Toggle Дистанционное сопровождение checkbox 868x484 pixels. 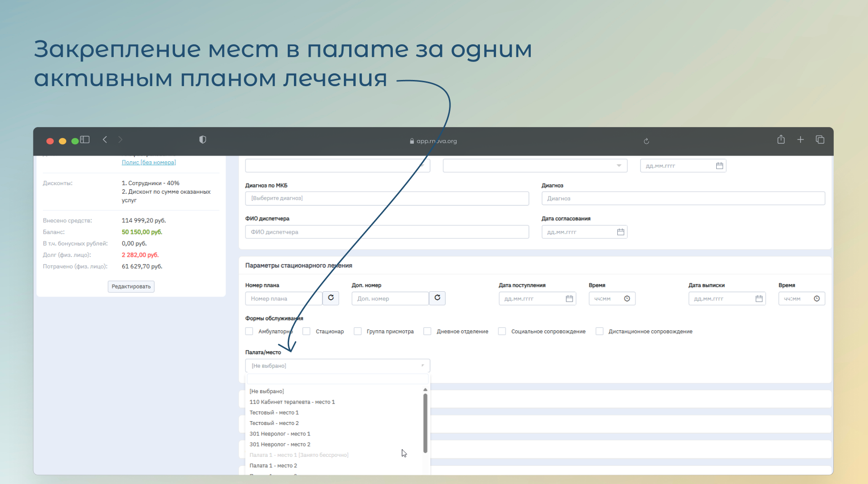click(x=599, y=331)
